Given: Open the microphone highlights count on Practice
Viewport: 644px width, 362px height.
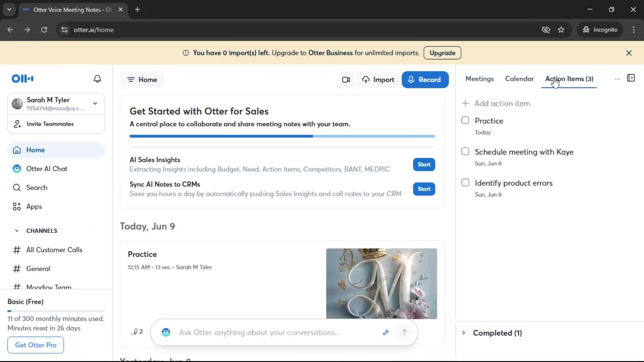Looking at the screenshot, I should point(137,332).
